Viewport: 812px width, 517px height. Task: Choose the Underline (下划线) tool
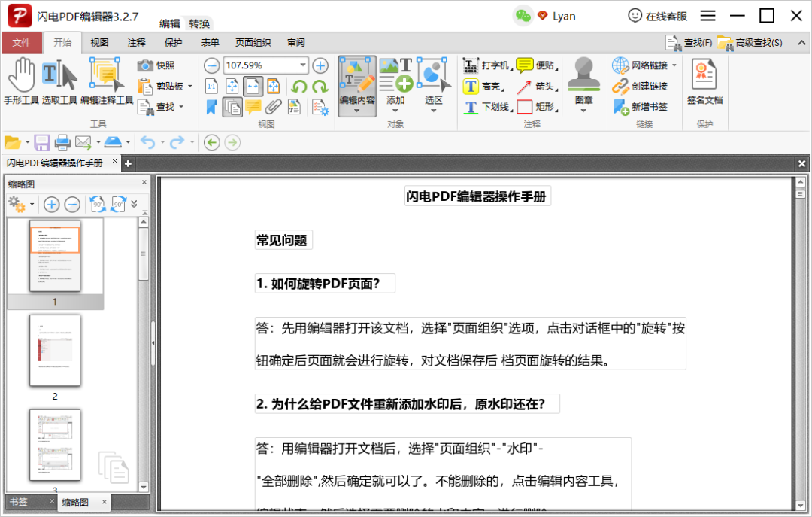click(x=486, y=107)
